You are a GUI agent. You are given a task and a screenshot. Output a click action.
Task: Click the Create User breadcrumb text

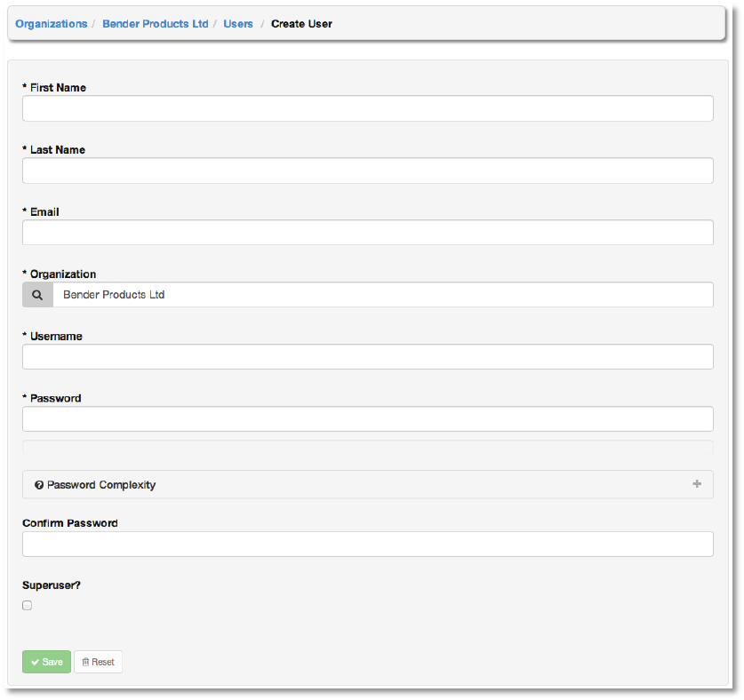pyautogui.click(x=301, y=24)
